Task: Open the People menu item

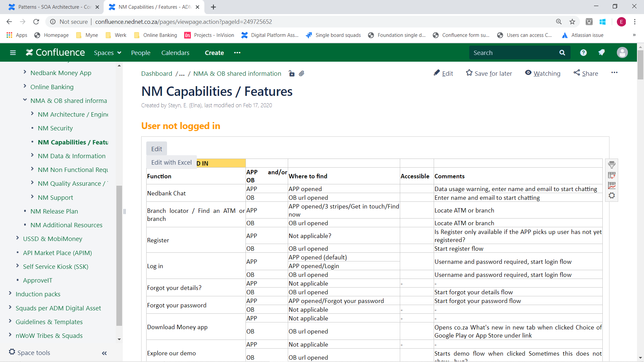Action: pos(141,53)
